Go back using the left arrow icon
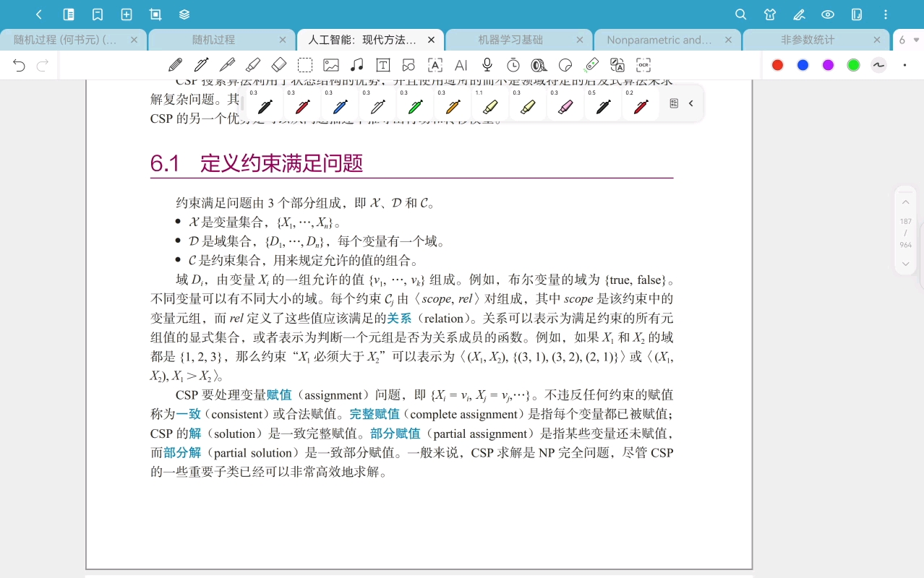Viewport: 924px width, 578px height. (x=39, y=14)
